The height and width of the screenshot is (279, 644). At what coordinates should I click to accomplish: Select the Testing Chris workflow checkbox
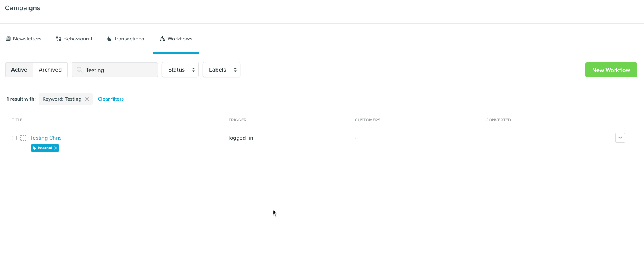pyautogui.click(x=14, y=138)
